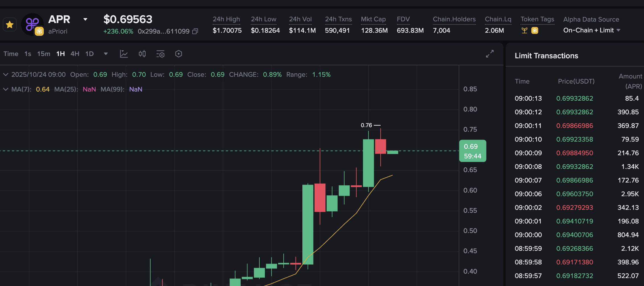Click price 0.69279293 in the transactions list
Screen dimensions: 644x286
pyautogui.click(x=575, y=208)
